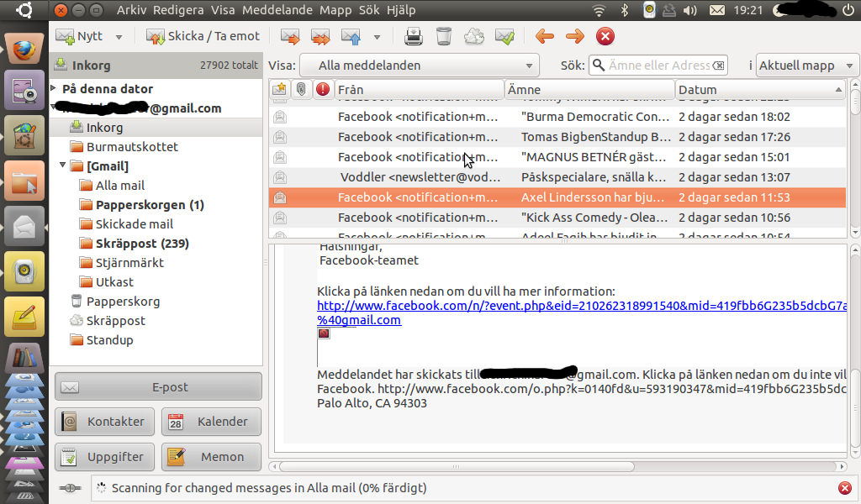Go to previous message with left arrow
The image size is (861, 504).
point(544,37)
